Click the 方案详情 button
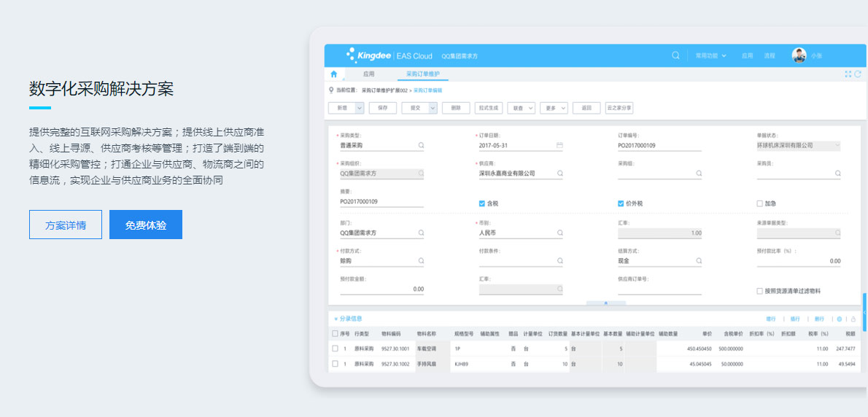 tap(66, 225)
